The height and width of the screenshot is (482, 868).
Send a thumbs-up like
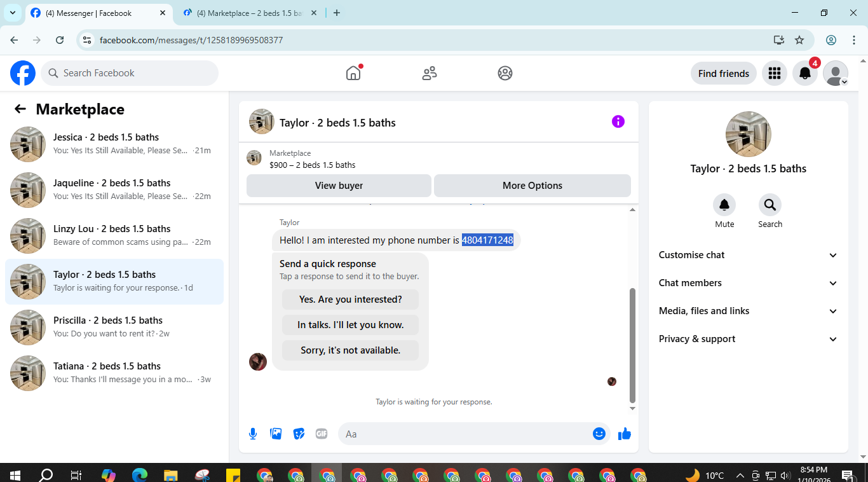(x=625, y=434)
